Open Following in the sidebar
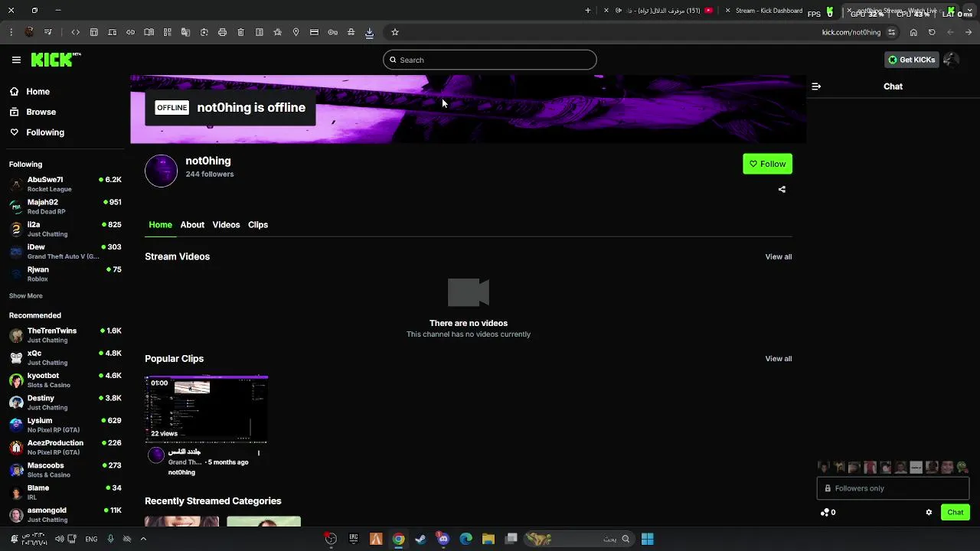The height and width of the screenshot is (551, 980). pos(37,132)
